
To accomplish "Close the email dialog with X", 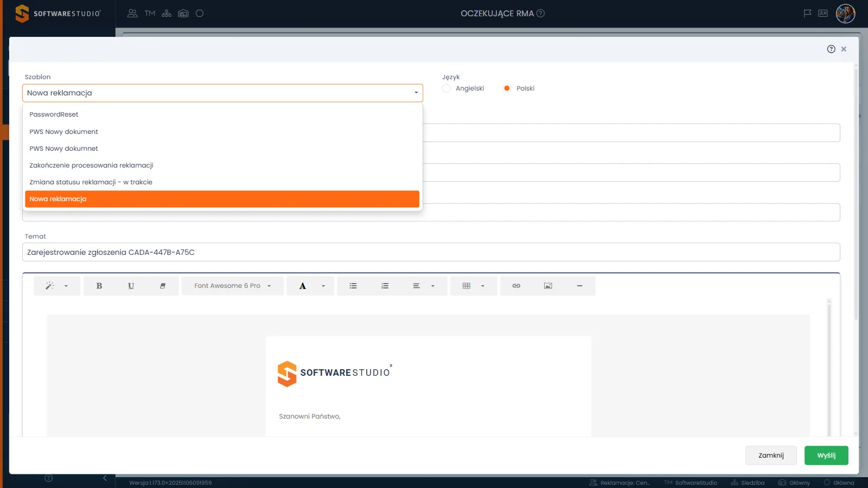I will point(844,49).
